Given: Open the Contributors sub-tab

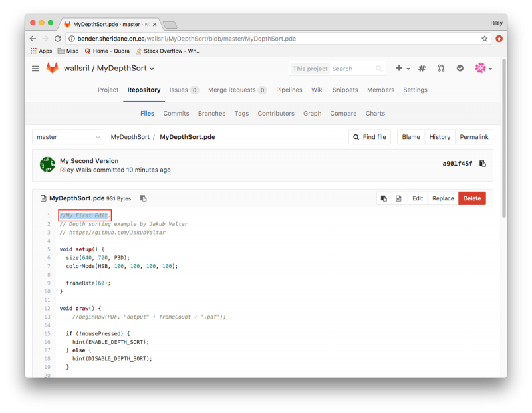Looking at the screenshot, I should pyautogui.click(x=276, y=114).
